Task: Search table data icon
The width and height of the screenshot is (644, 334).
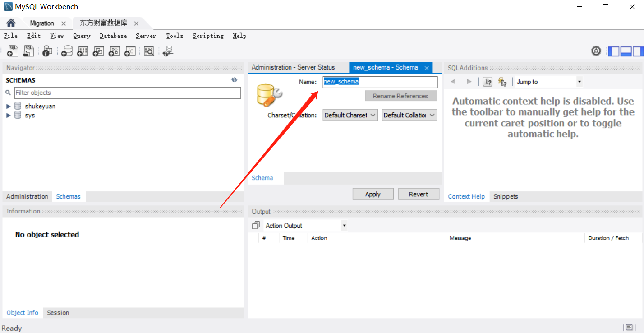Action: pos(149,51)
